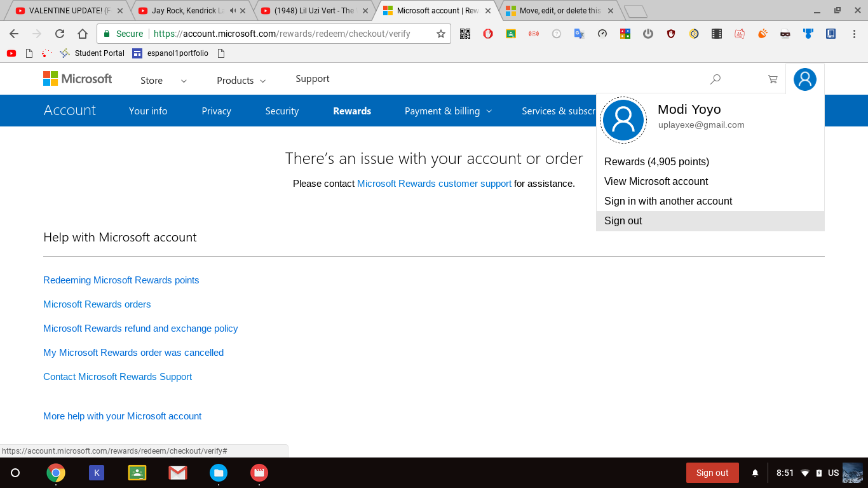Go back to the previous page
Image resolution: width=868 pixels, height=488 pixels.
coord(14,34)
